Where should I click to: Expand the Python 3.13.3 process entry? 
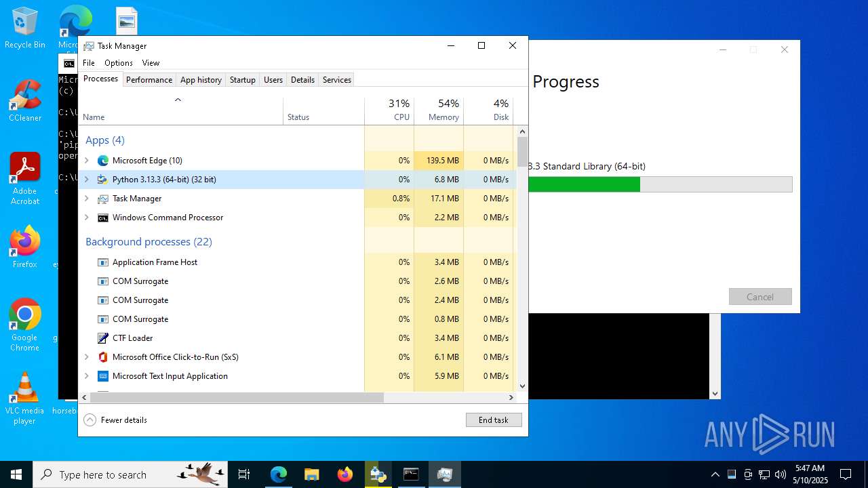(x=86, y=180)
